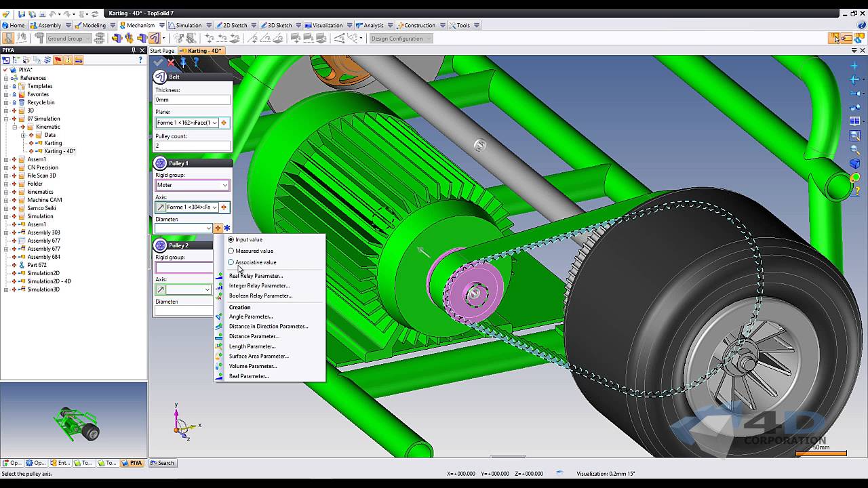Expand the Data folder node
The width and height of the screenshot is (868, 488).
(x=22, y=135)
